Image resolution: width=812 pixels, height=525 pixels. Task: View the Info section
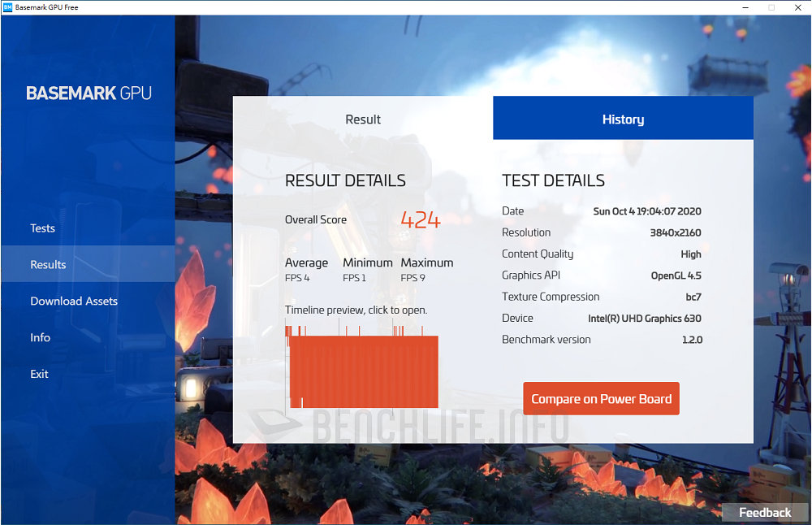(x=40, y=337)
